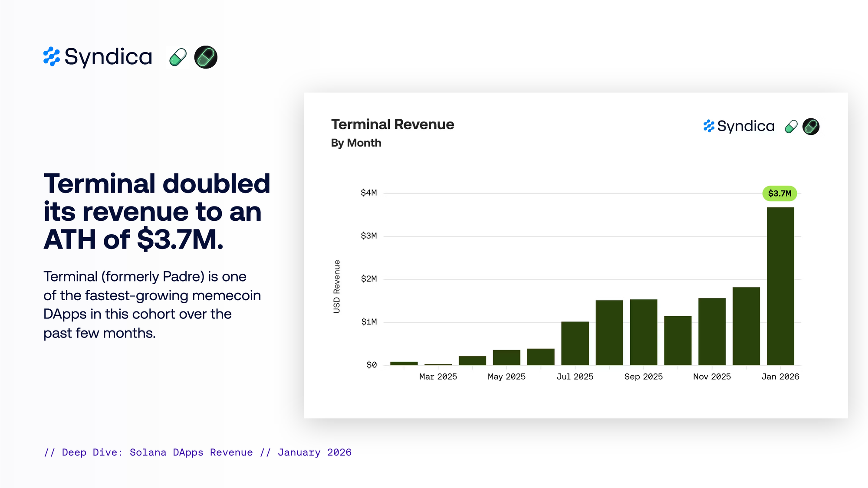
Task: Click the By Month subtitle
Action: tap(356, 143)
